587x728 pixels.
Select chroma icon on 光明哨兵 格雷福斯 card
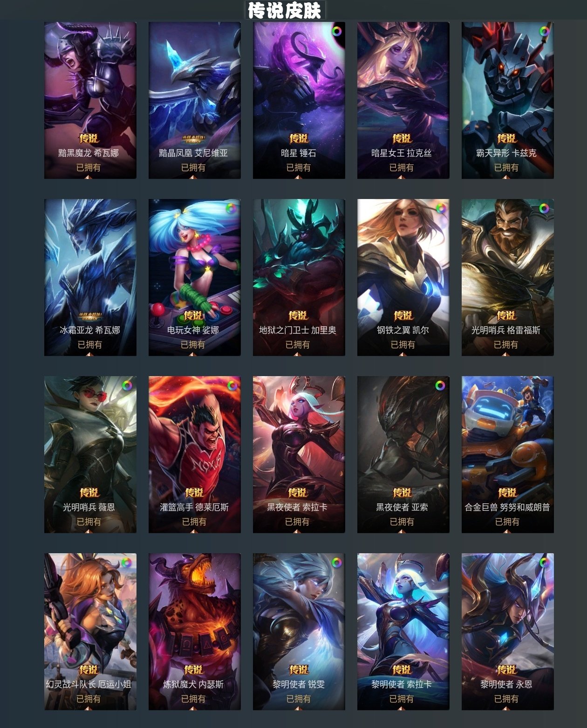coord(544,208)
